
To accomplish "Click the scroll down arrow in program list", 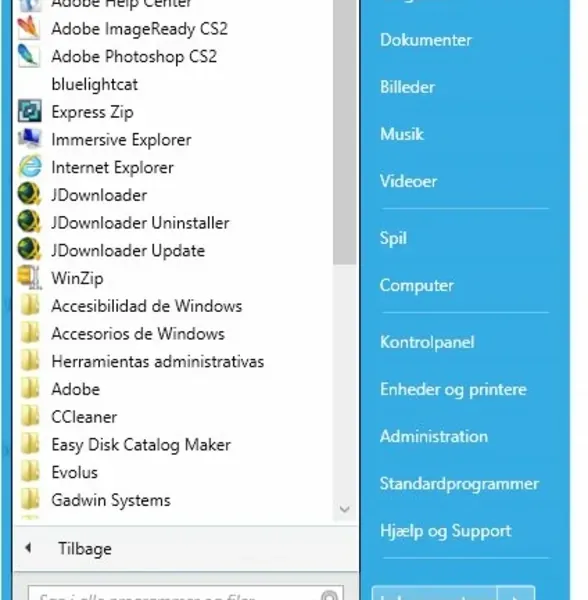I will pos(344,509).
